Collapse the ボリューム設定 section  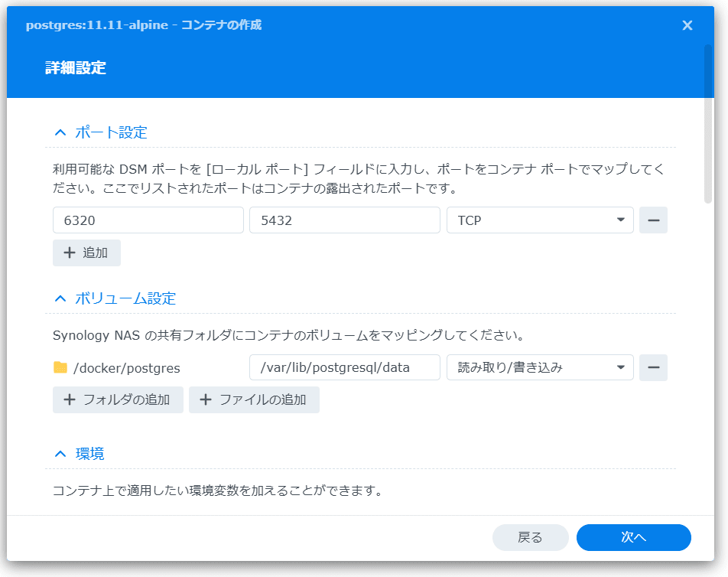60,298
